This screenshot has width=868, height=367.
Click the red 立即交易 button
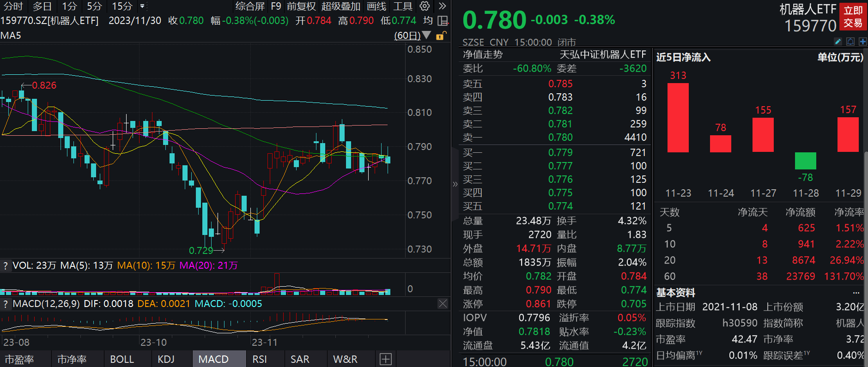853,17
